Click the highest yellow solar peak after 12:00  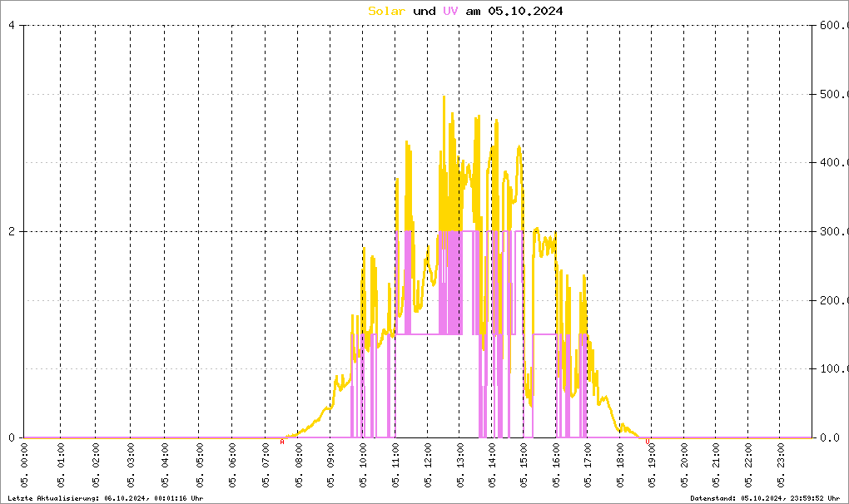(444, 97)
